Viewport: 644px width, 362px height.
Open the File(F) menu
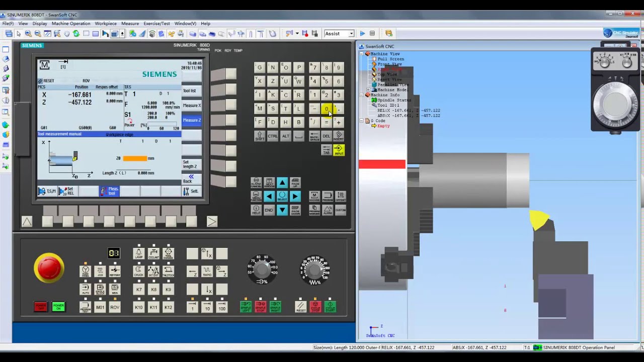pyautogui.click(x=8, y=24)
